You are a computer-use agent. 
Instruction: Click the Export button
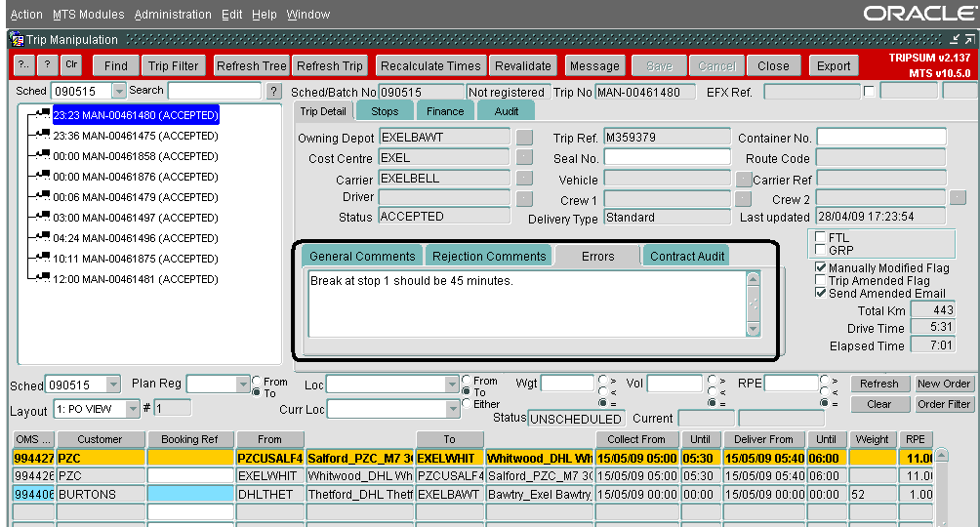(834, 65)
